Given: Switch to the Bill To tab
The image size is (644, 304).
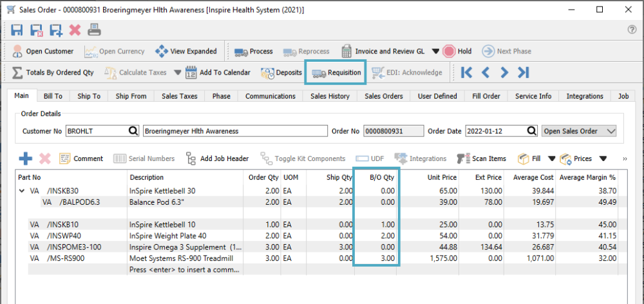Looking at the screenshot, I should click(x=53, y=96).
